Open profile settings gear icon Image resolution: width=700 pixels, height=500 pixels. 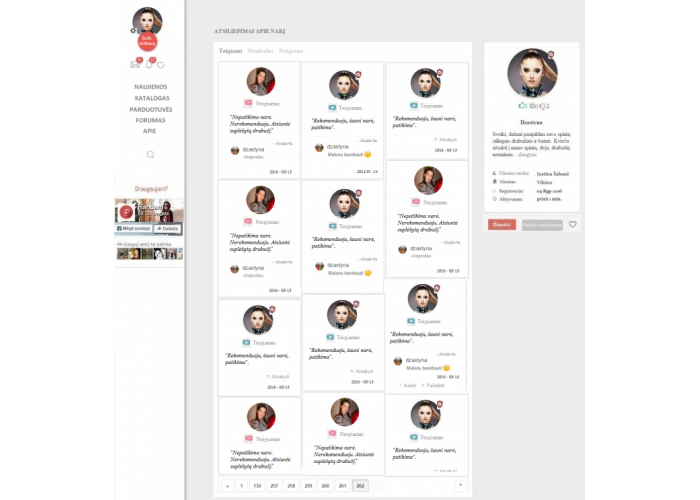[x=133, y=31]
